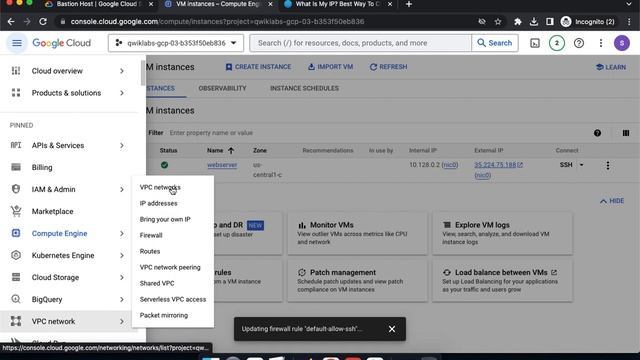The image size is (640, 360).
Task: Select Packet mirroring entry
Action: tap(164, 315)
